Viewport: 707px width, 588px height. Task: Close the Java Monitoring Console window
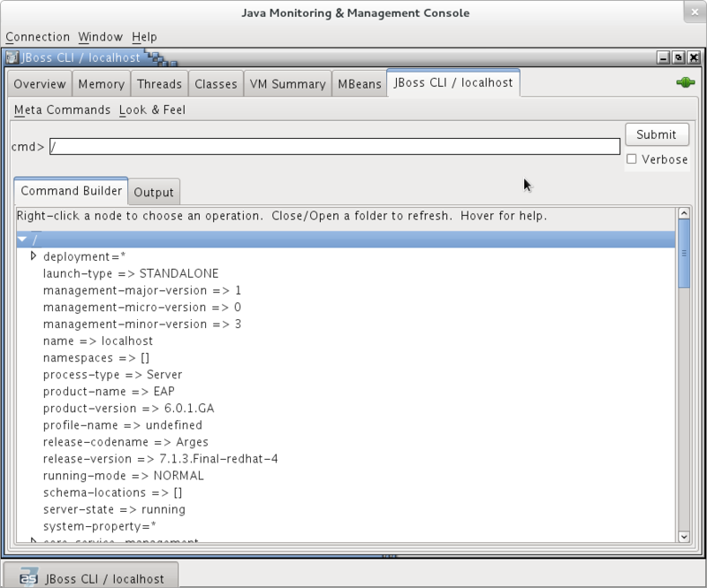point(695,12)
